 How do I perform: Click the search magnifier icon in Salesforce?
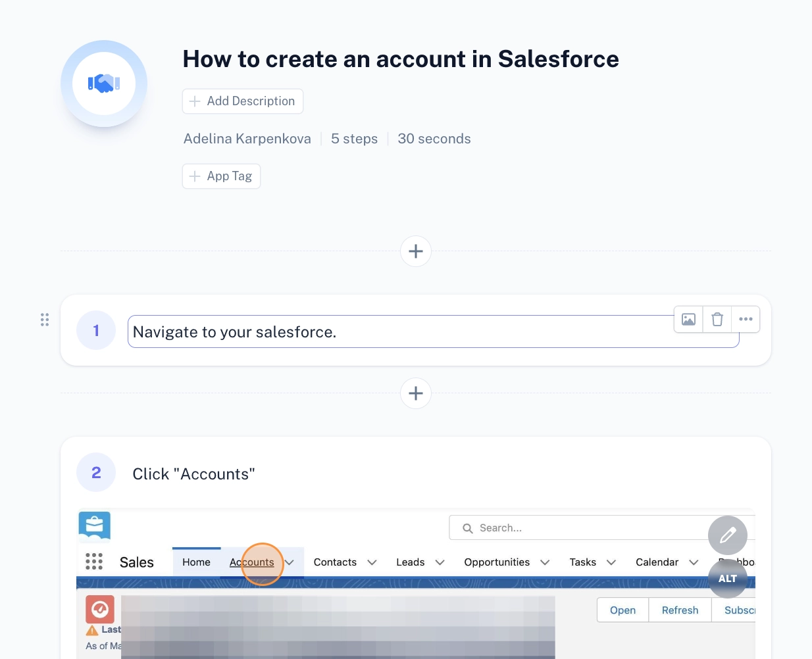(467, 527)
